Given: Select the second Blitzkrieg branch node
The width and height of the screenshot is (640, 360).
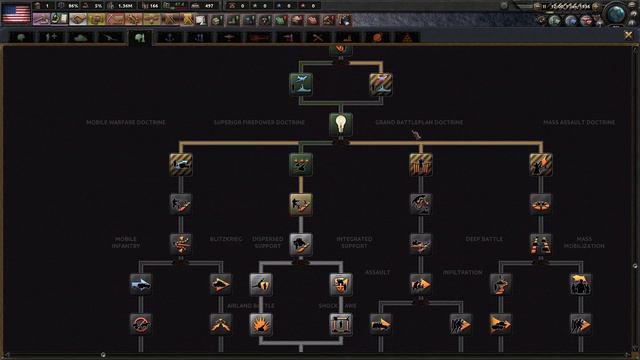Looking at the screenshot, I should pyautogui.click(x=221, y=324).
